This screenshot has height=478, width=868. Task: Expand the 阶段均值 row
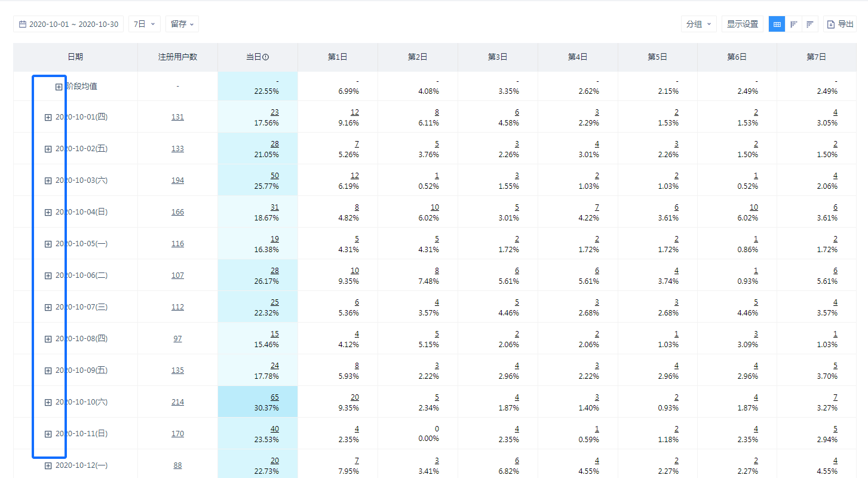tap(59, 87)
